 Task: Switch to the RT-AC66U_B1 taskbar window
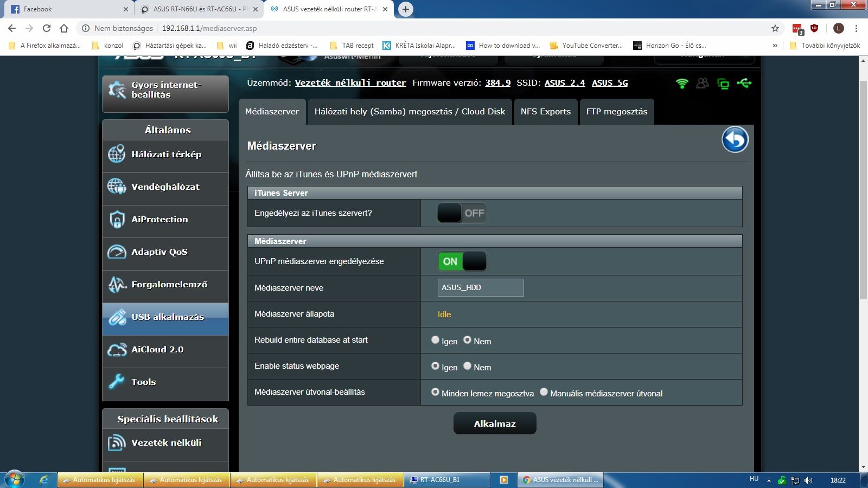[x=448, y=480]
